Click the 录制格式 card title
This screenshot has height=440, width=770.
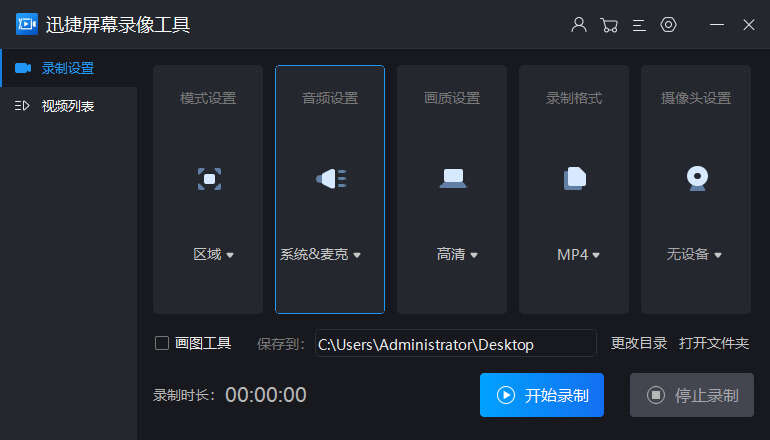(574, 98)
